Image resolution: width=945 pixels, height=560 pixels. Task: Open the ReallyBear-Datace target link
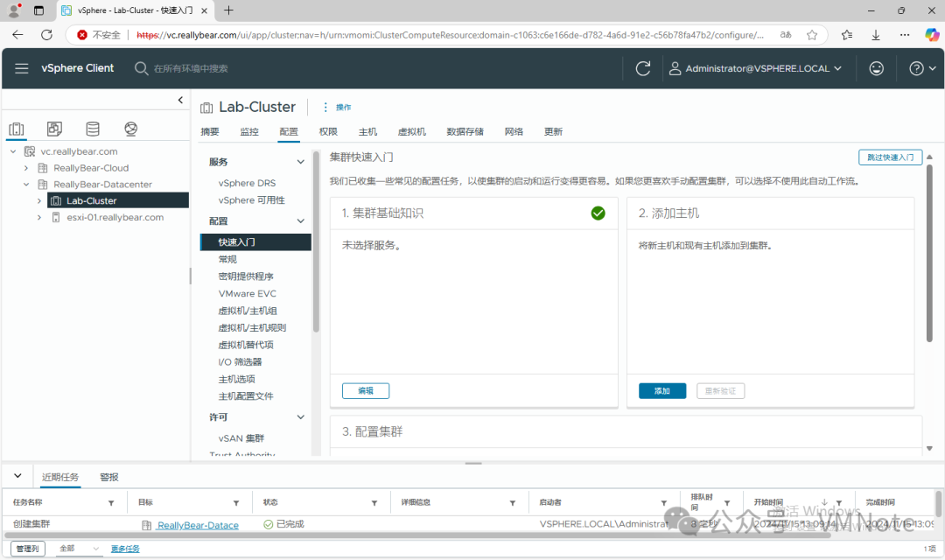(x=198, y=525)
